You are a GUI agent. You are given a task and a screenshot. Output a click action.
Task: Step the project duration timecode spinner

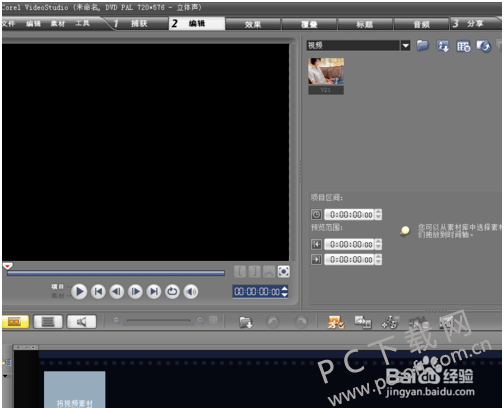pyautogui.click(x=378, y=215)
